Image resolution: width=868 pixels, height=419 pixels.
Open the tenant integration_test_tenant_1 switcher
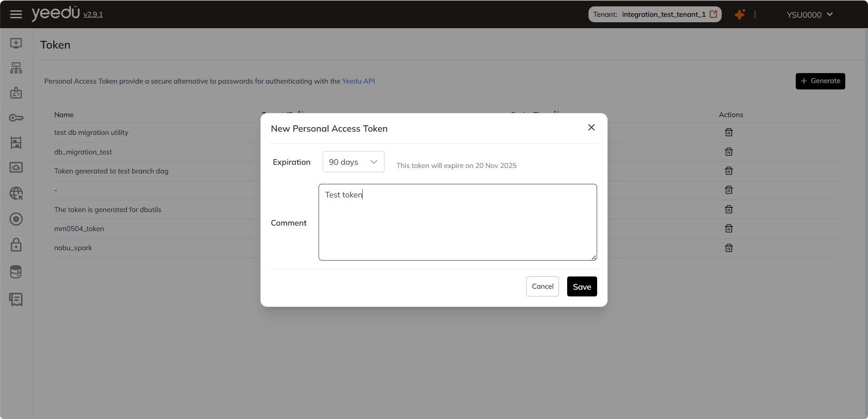coord(654,15)
